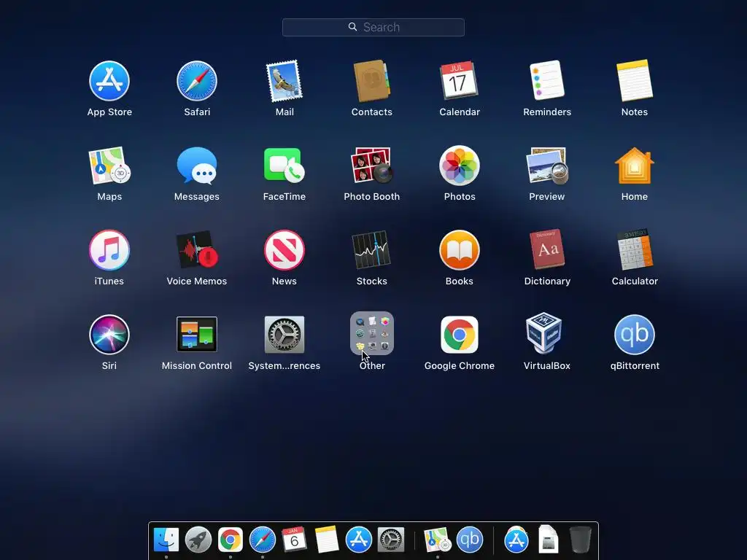Launch Google Chrome from Launchpad grid
The height and width of the screenshot is (560, 747).
click(x=460, y=335)
